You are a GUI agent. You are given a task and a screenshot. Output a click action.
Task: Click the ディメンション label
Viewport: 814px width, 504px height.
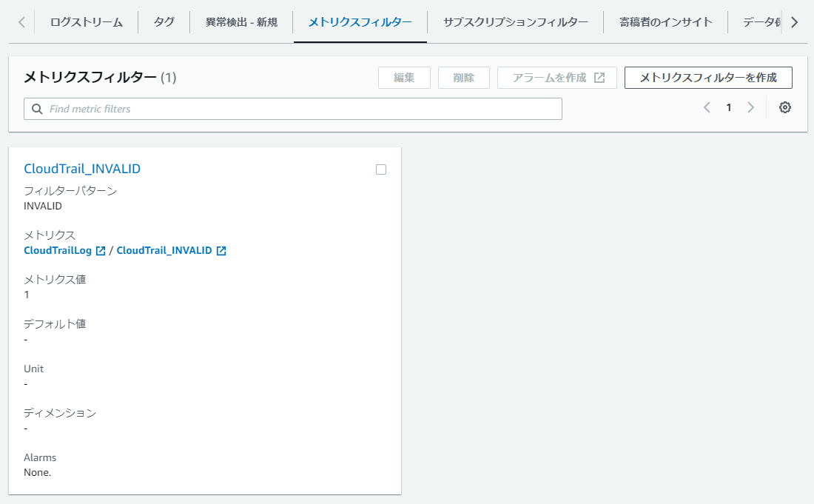(x=60, y=413)
